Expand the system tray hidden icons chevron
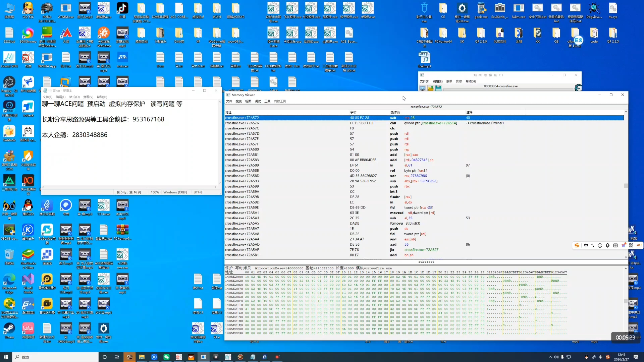The width and height of the screenshot is (644, 362). (550, 357)
